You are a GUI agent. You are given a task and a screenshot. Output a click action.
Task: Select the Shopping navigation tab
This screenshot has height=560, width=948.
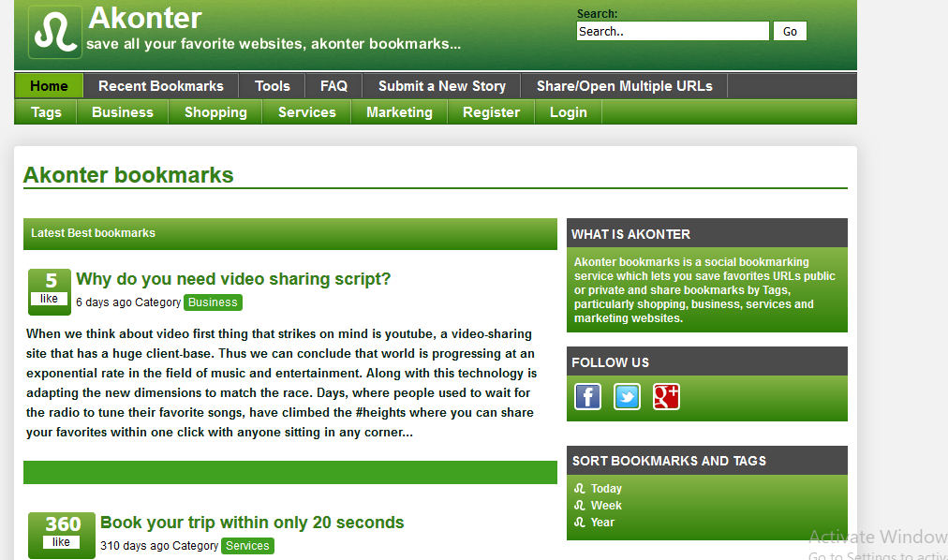point(215,111)
